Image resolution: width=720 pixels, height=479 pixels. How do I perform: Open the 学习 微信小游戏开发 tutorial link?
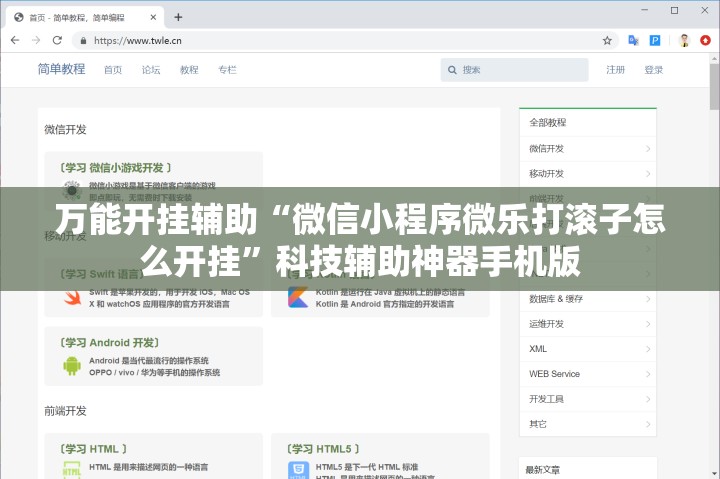coord(116,168)
